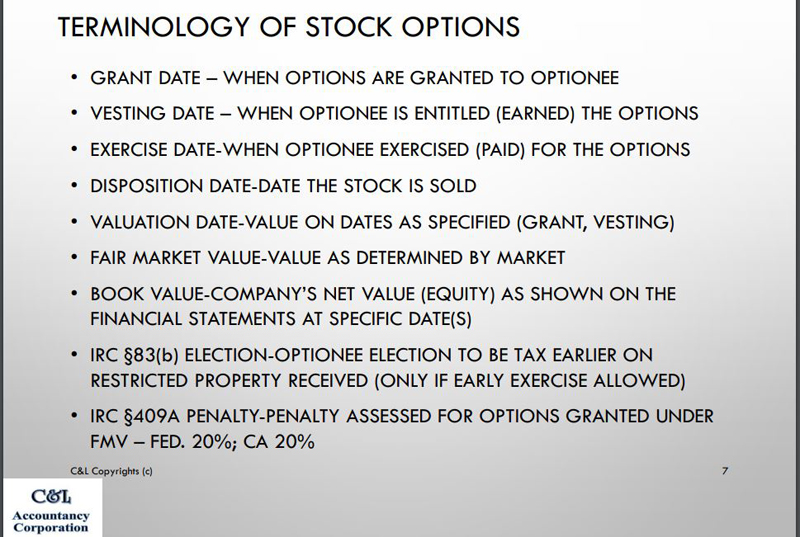Image resolution: width=800 pixels, height=537 pixels.
Task: Click the Financial Statements at Specific Date(s) line
Action: 281,319
